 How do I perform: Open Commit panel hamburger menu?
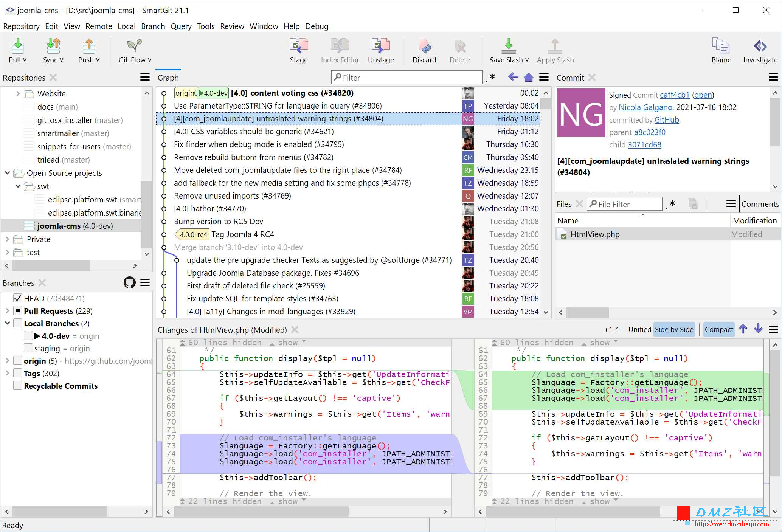tap(773, 77)
